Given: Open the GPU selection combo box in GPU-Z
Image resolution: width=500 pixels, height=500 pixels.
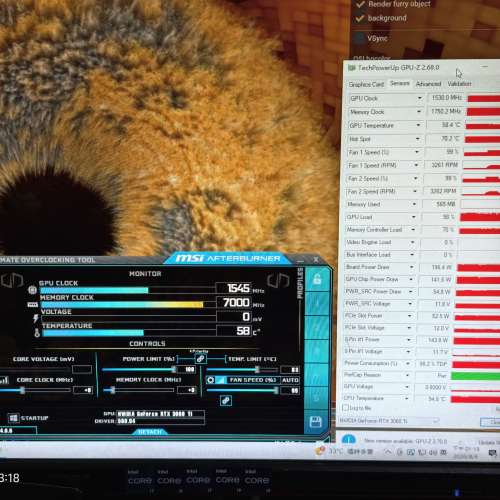Looking at the screenshot, I should click(389, 421).
